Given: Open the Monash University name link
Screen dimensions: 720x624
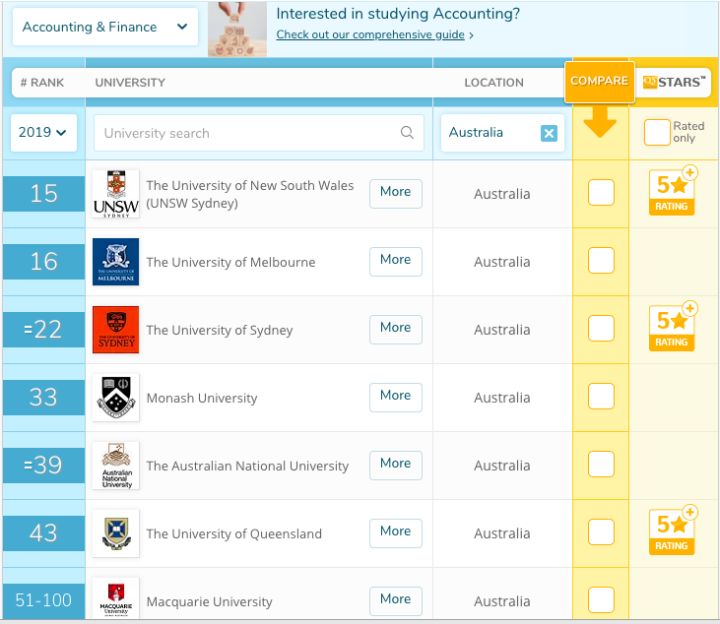Looking at the screenshot, I should click(x=202, y=398).
